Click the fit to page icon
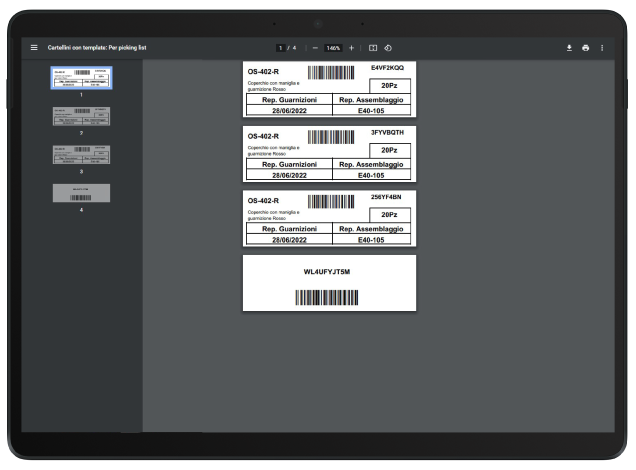 pos(373,48)
